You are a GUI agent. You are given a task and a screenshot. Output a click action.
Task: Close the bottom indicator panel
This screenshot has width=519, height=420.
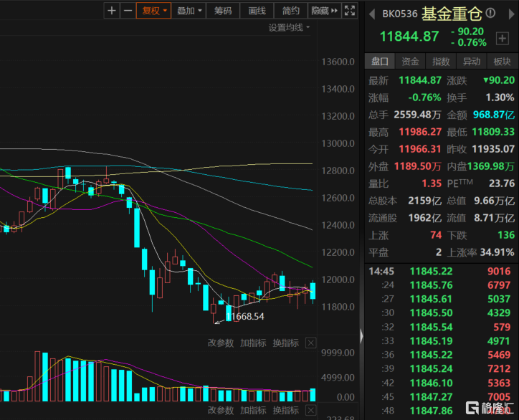point(310,411)
